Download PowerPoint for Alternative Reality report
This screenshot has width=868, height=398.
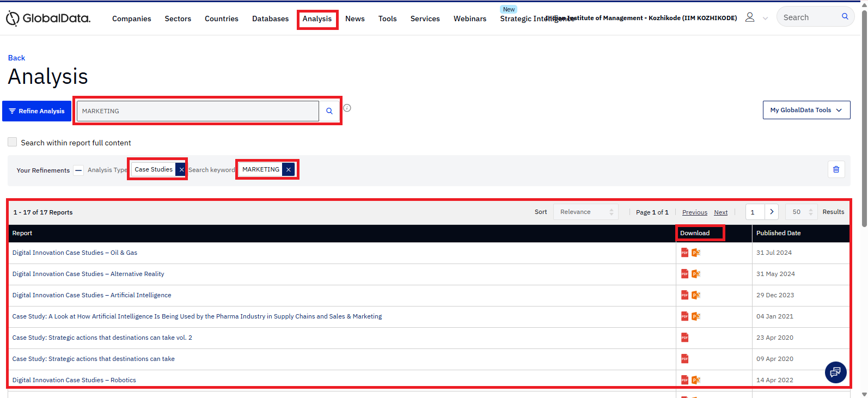point(695,274)
